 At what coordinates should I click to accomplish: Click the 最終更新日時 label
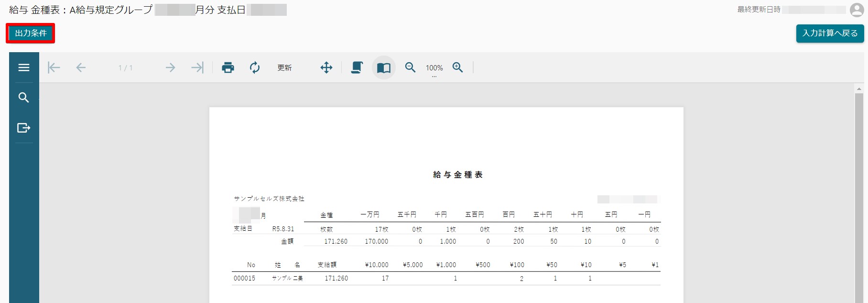pos(759,10)
